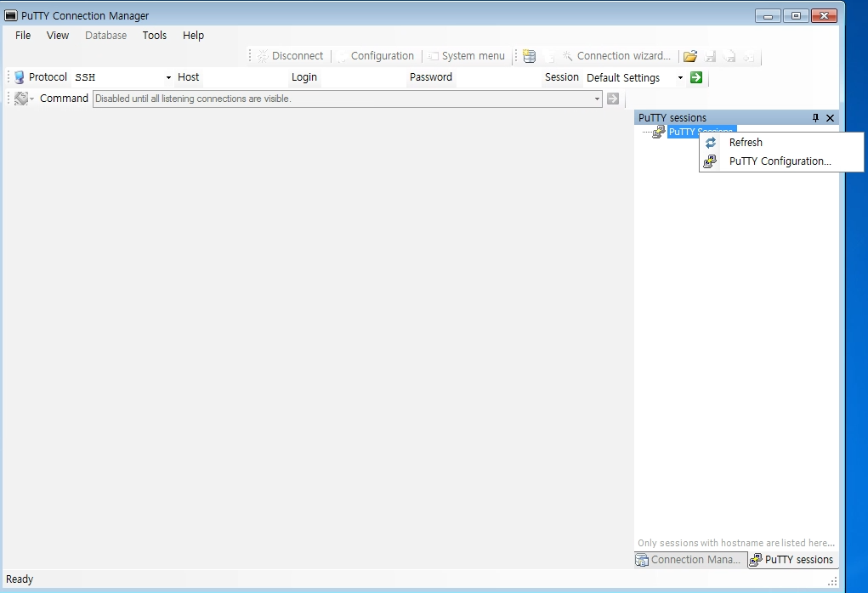Click the Ready status bar text
The height and width of the screenshot is (593, 868).
pyautogui.click(x=20, y=579)
